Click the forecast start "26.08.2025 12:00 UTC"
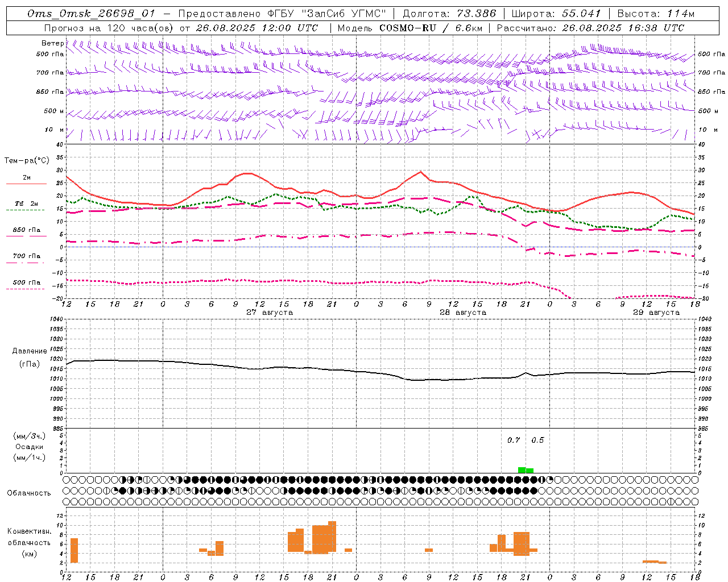Screen dimensions: 728x582 click(x=257, y=28)
